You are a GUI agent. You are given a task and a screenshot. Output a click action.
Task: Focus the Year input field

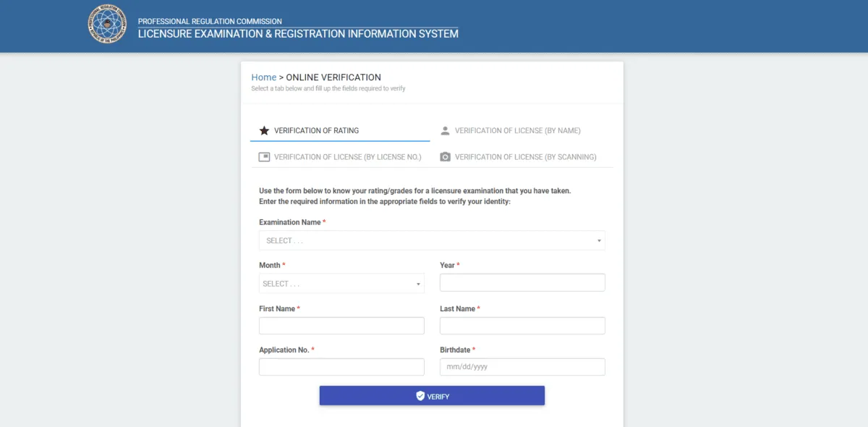(x=522, y=282)
